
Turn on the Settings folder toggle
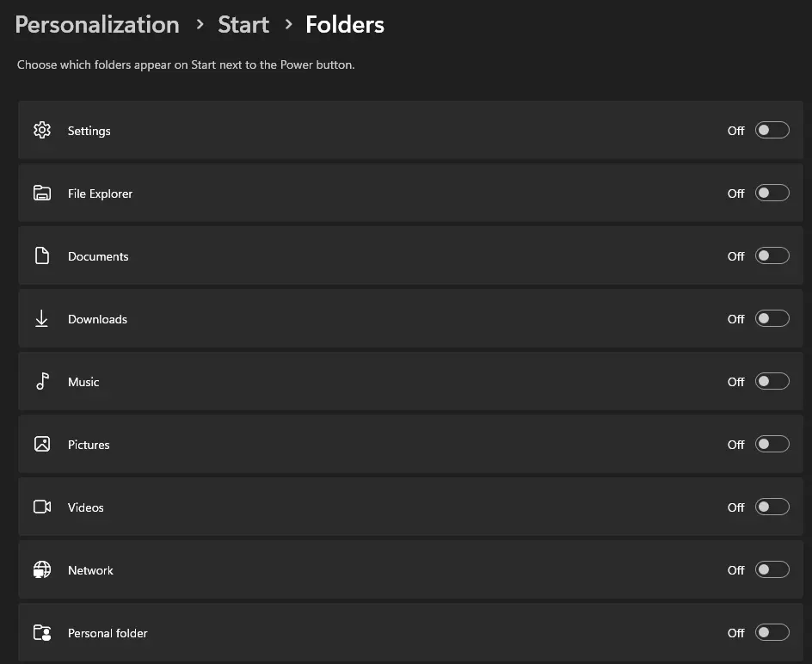[x=772, y=130]
